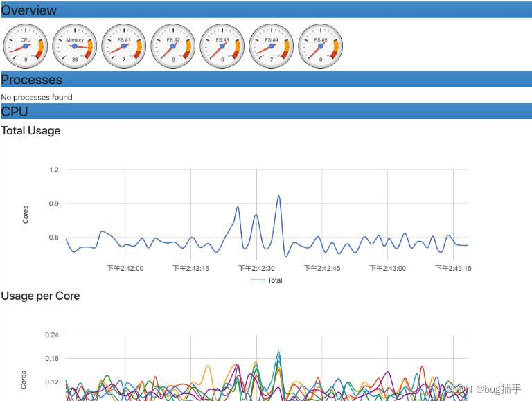Select the FS #5 gauge

point(321,46)
